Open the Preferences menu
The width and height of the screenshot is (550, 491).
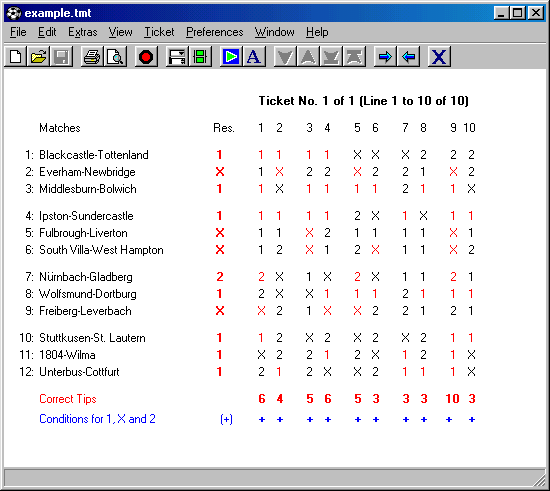215,32
